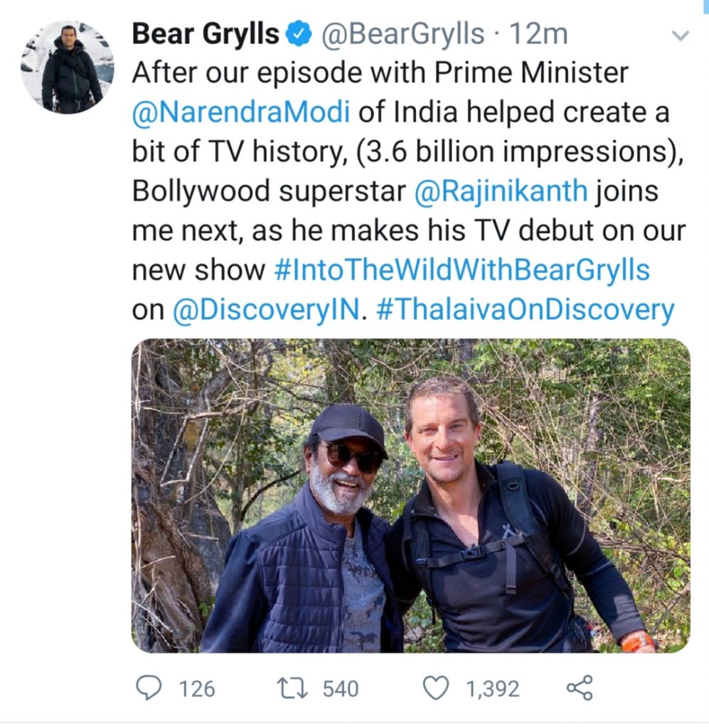
Task: Open the @Rajinikanth mention
Action: pyautogui.click(x=501, y=191)
